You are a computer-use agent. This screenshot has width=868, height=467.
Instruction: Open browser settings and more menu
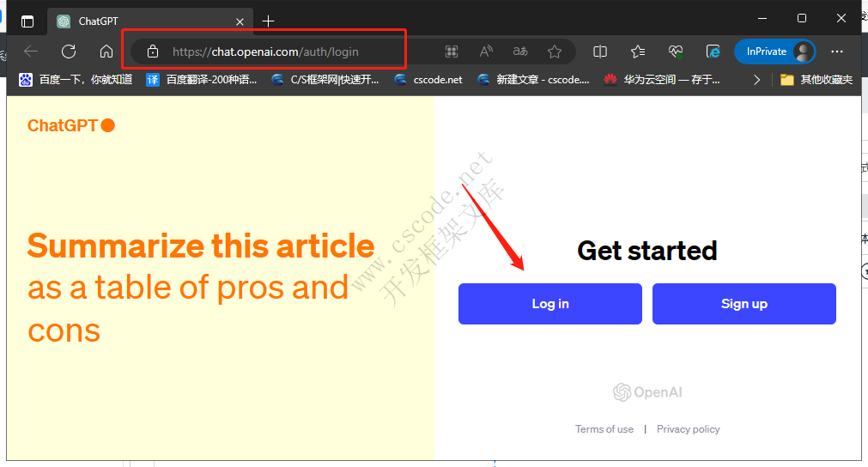tap(837, 52)
